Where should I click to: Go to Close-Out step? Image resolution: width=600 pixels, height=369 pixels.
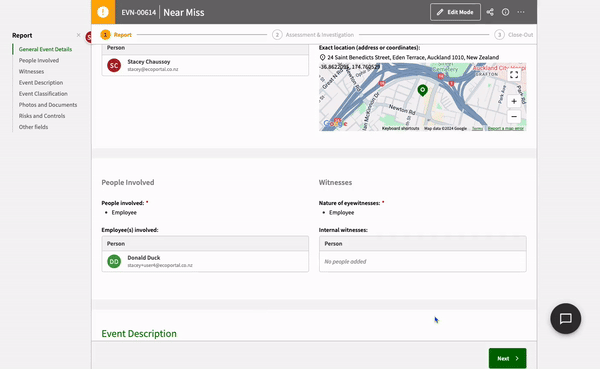pos(514,35)
